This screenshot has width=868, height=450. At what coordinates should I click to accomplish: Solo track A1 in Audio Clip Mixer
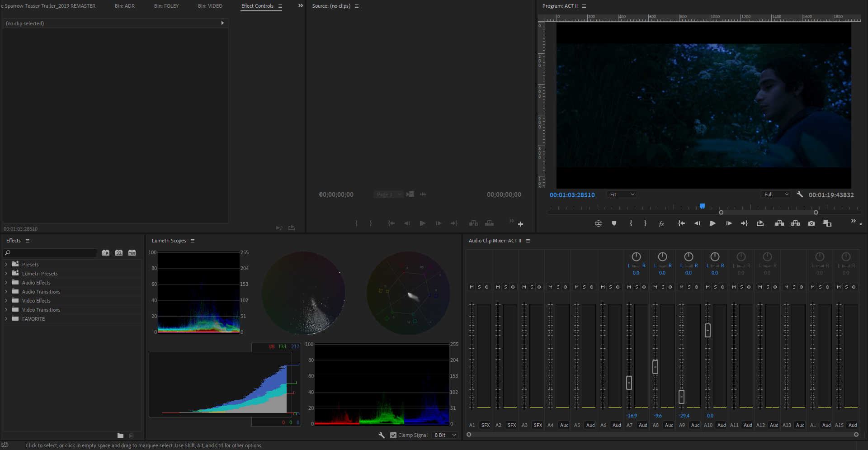[x=479, y=287]
